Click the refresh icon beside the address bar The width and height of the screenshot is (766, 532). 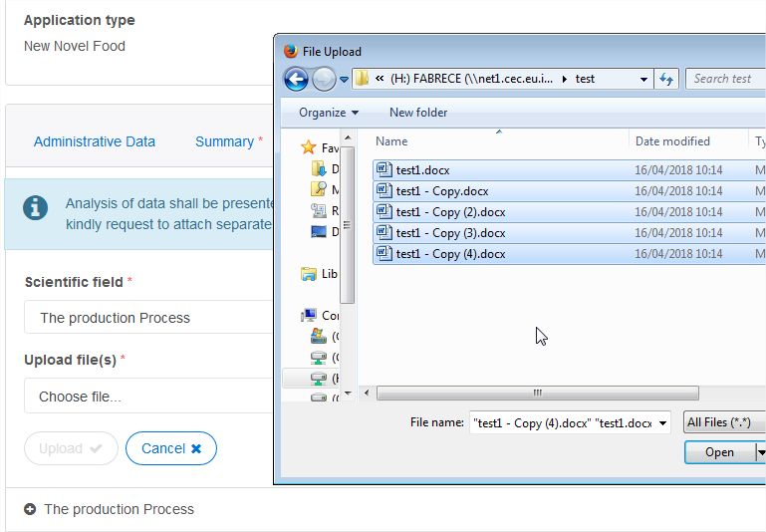[x=666, y=79]
